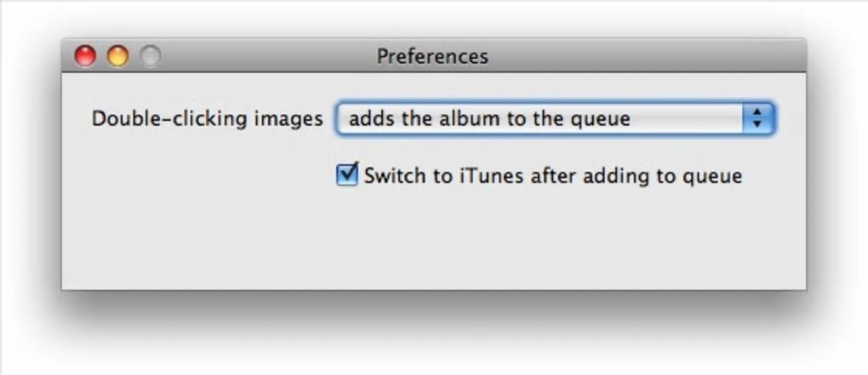Open the Double-clicking images dropdown
This screenshot has height=375, width=868.
[x=553, y=119]
